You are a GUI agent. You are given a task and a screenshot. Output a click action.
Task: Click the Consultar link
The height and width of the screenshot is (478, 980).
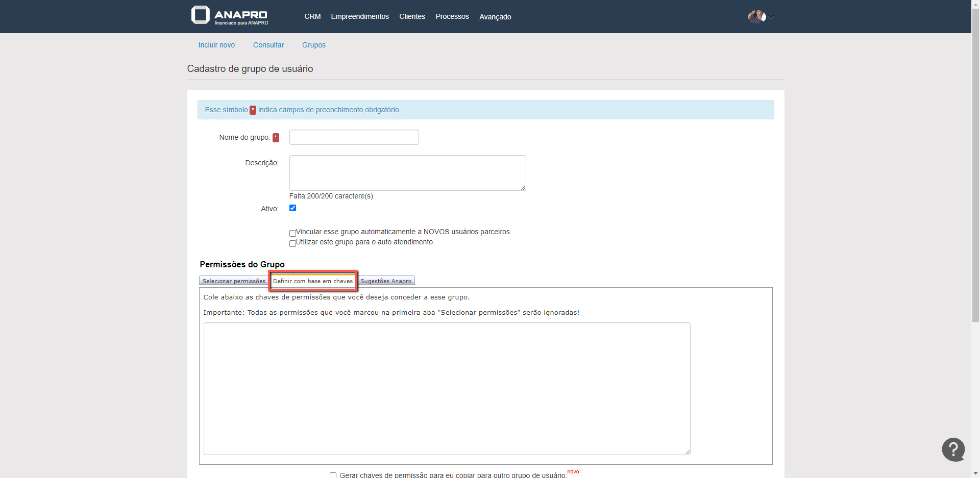268,45
